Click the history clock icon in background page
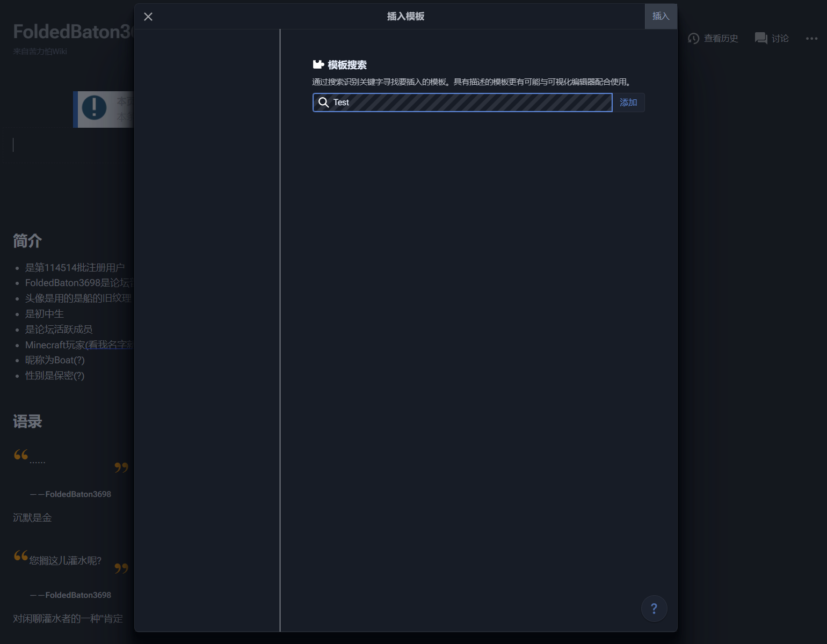Viewport: 827px width, 644px height. click(693, 39)
